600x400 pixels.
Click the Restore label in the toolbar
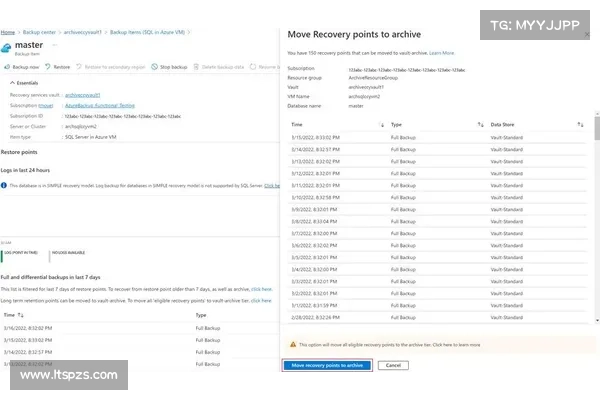[62, 67]
